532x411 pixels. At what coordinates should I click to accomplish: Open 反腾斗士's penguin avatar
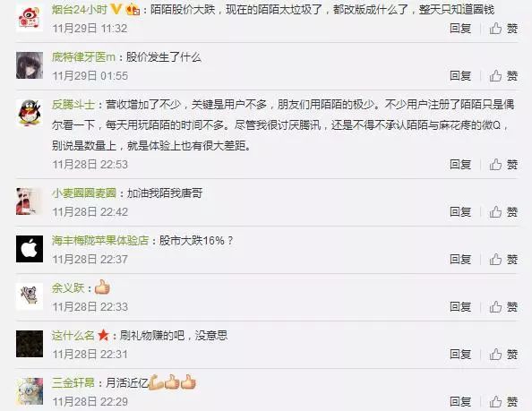30,113
